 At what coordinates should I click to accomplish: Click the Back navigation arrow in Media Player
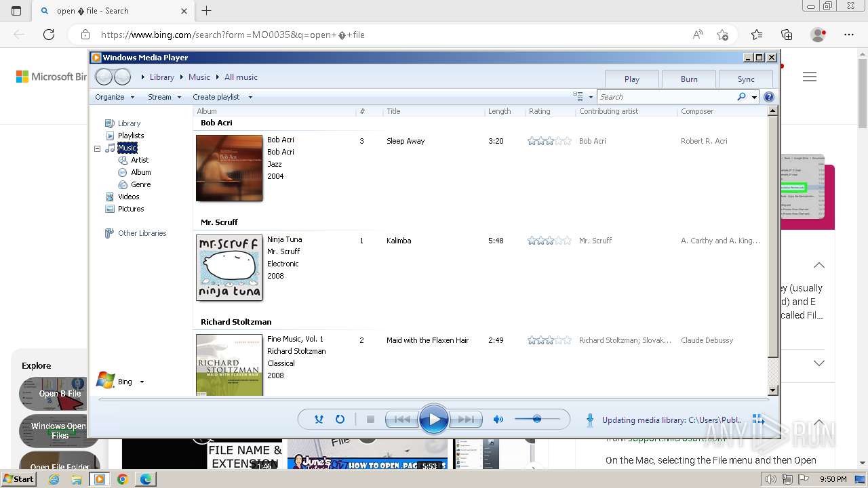click(x=104, y=77)
